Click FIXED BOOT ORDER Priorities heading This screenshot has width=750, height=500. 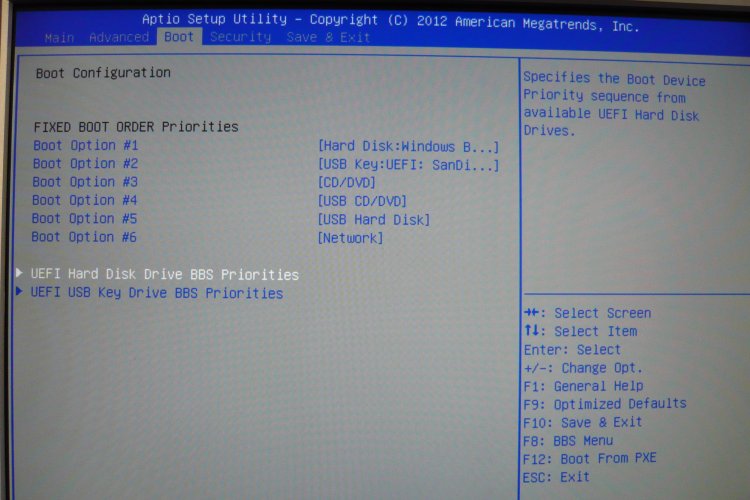tap(136, 127)
